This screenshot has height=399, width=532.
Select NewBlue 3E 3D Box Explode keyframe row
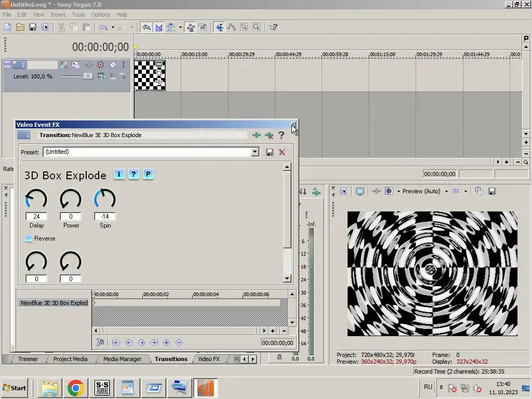click(54, 303)
